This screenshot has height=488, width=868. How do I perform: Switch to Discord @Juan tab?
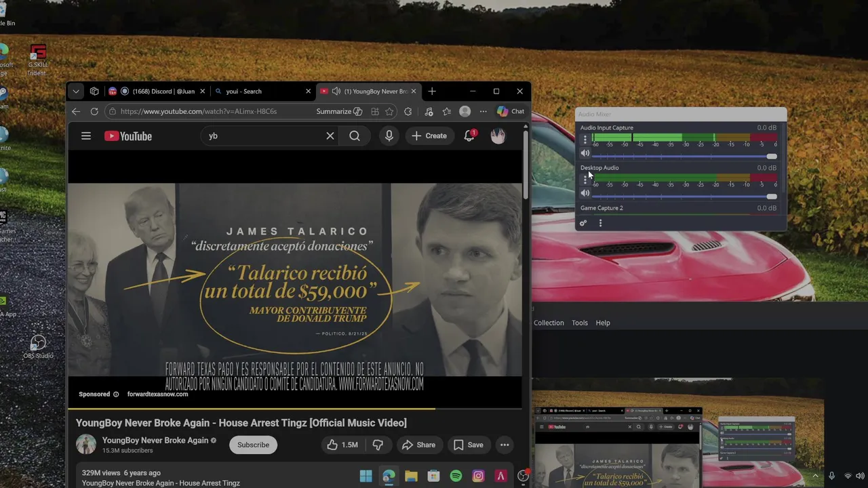pyautogui.click(x=157, y=91)
